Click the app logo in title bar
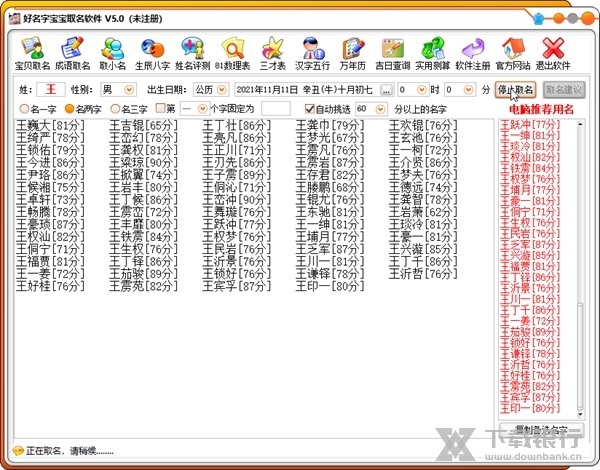Screen dimensions: 600x470 15,18
